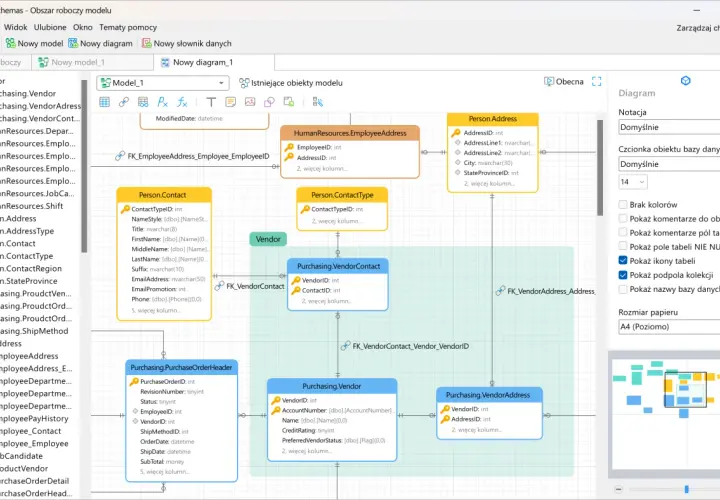Screen dimensions: 720x500
Task: Click the Nowy słownik danych button
Action: 186,44
